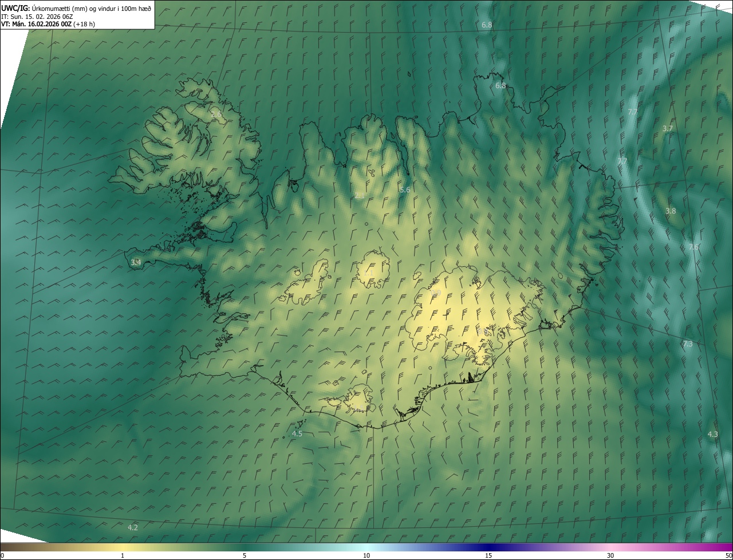
Task: Click the 4.3 precipitation value label
Action: click(712, 435)
